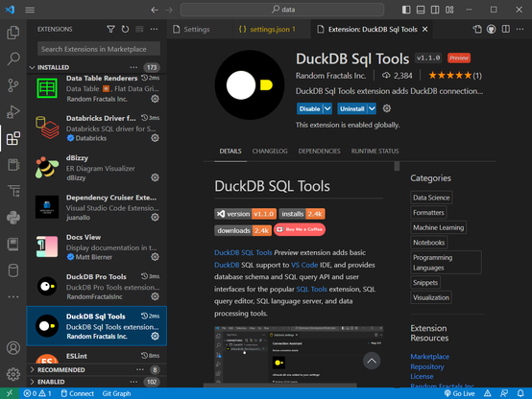Open the Explorer view in activity bar
Image resolution: width=532 pixels, height=399 pixels.
(x=13, y=33)
